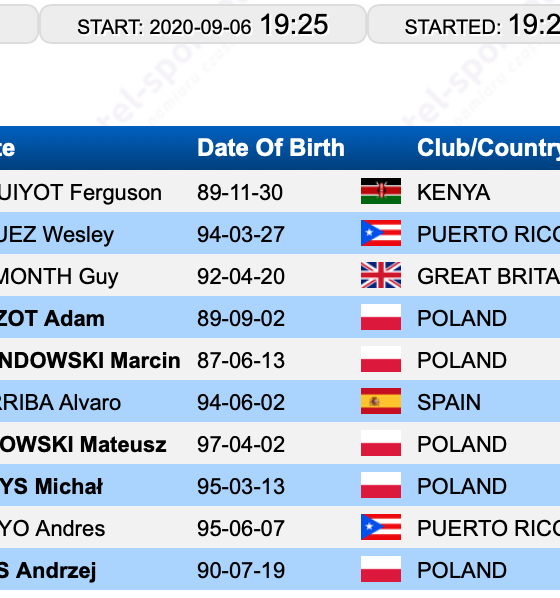Click the Poland flag next to Andrzej
This screenshot has width=560, height=598.
pos(381,569)
